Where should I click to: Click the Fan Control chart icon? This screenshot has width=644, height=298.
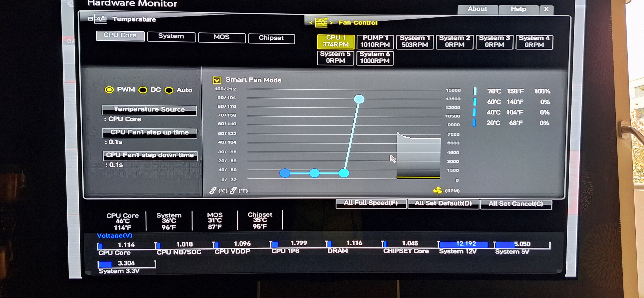[321, 23]
